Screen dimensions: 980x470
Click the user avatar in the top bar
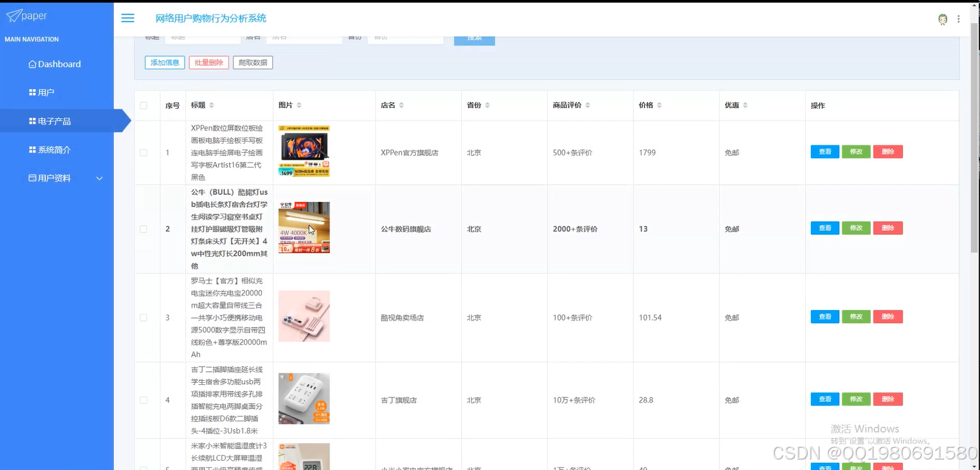point(942,18)
